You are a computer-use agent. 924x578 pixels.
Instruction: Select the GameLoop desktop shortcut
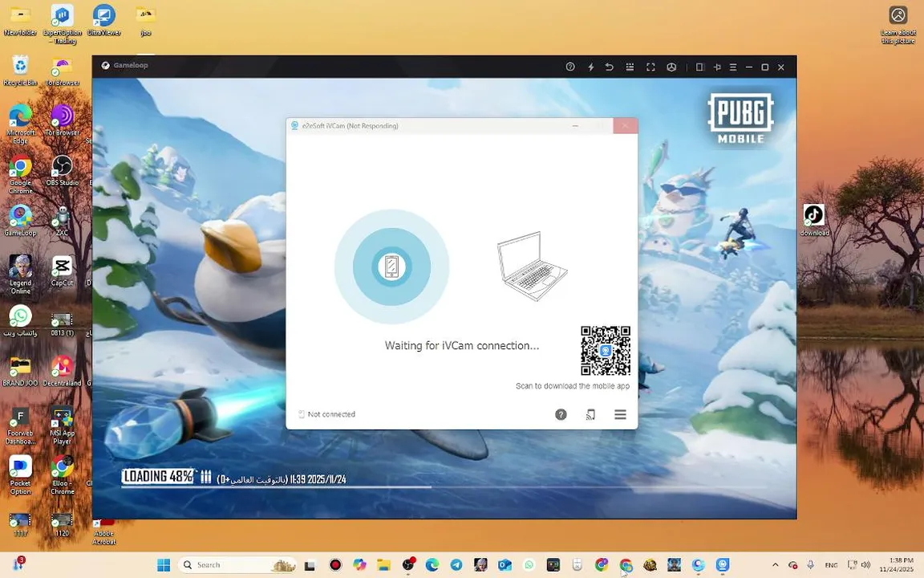tap(20, 220)
